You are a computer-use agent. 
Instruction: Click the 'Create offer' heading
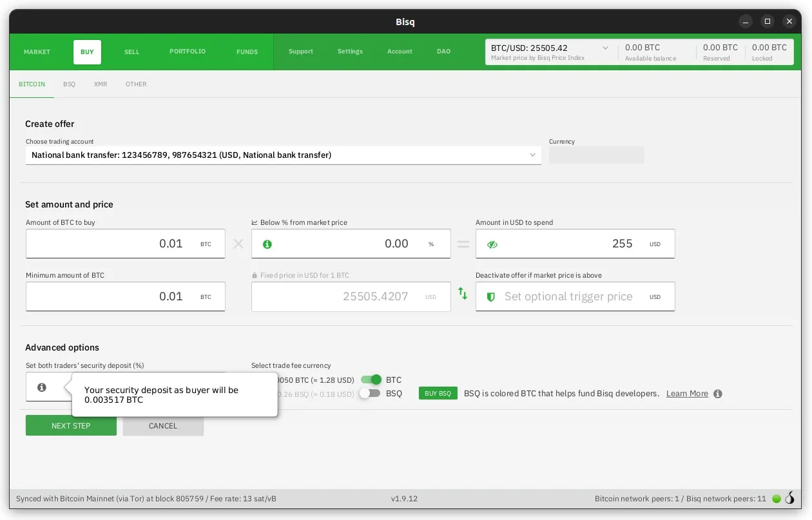(x=50, y=124)
